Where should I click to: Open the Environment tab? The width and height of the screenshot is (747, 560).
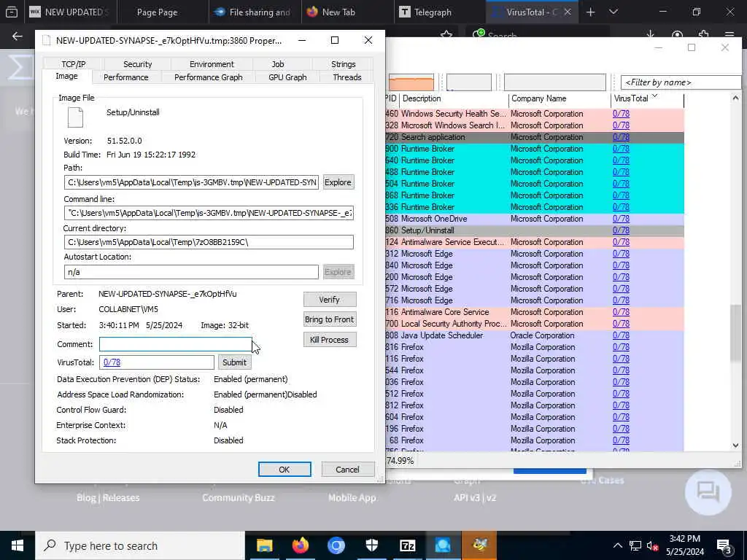click(x=212, y=64)
